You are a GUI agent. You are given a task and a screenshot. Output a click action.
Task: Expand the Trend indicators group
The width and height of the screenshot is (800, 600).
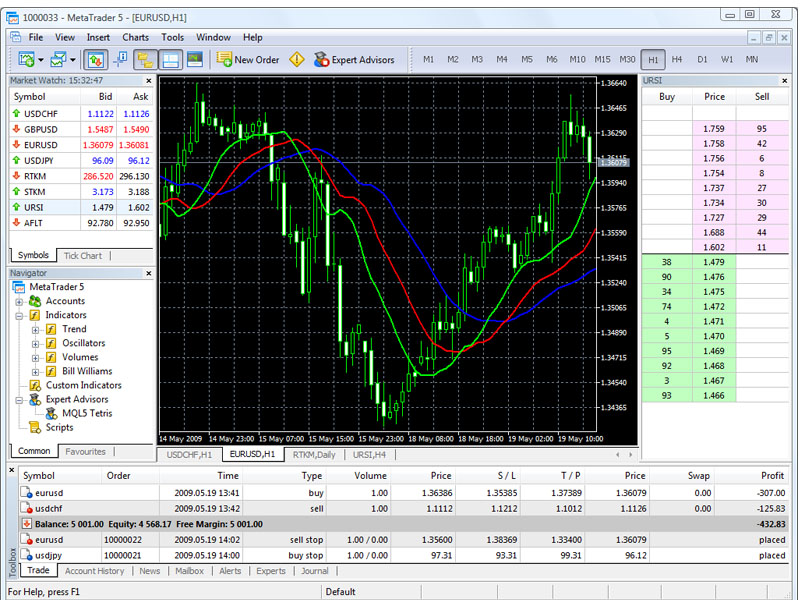[35, 330]
